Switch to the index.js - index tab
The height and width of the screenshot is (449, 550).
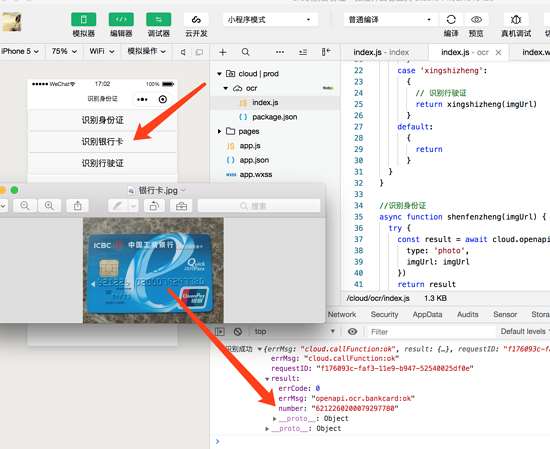click(381, 53)
